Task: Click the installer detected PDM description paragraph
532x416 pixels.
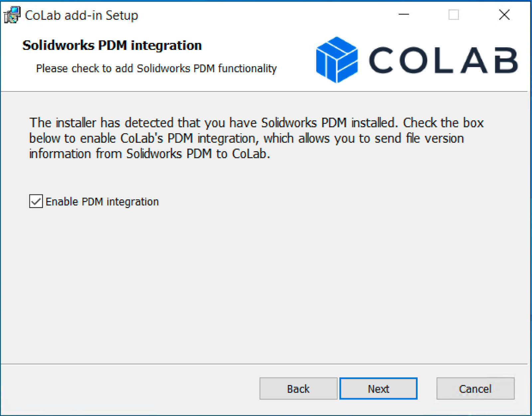Action: 256,138
